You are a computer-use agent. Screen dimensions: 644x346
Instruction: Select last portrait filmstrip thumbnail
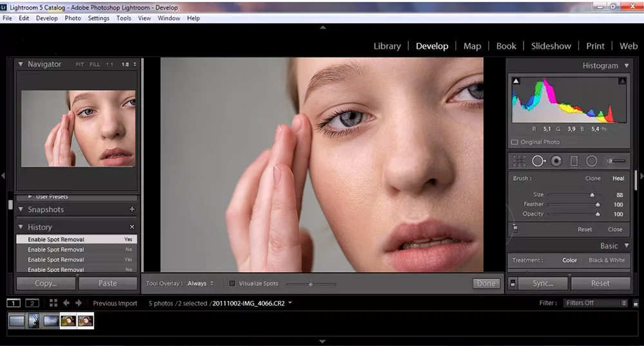86,320
